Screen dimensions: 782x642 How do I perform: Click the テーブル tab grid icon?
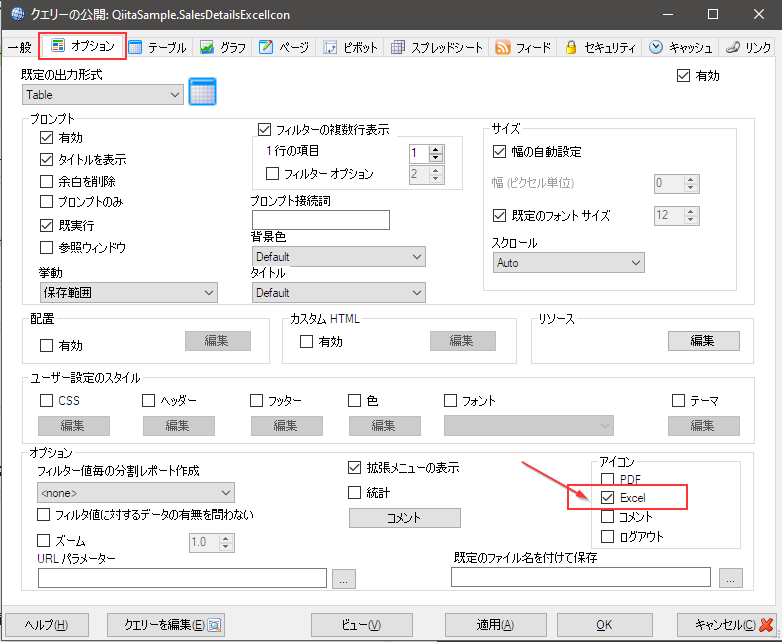[135, 47]
